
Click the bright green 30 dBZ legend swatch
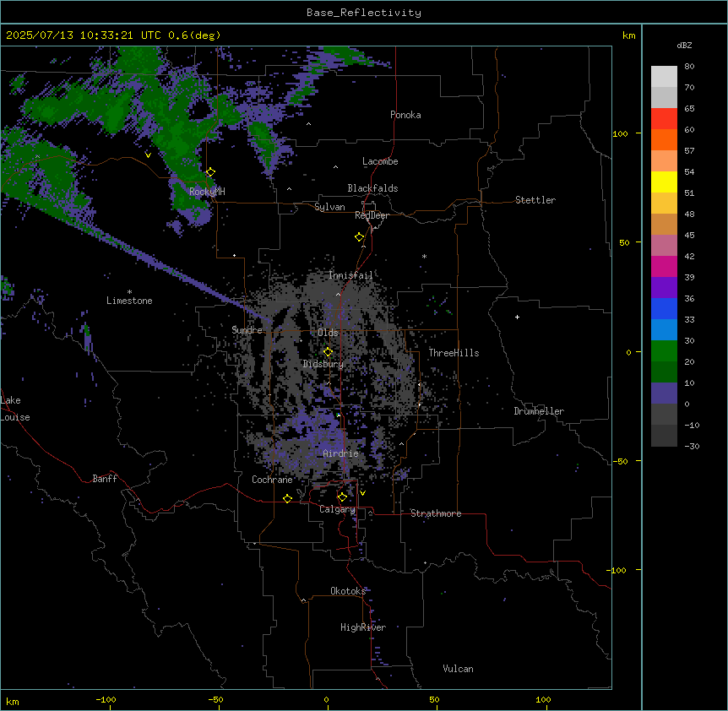point(664,351)
